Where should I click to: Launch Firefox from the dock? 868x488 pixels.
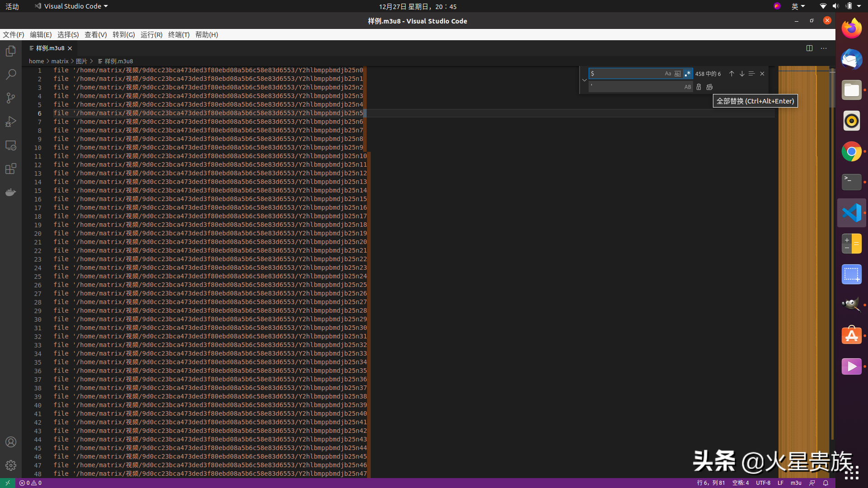click(852, 28)
